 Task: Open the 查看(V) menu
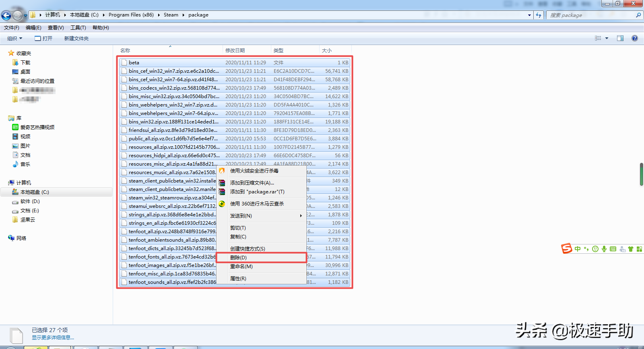(56, 28)
